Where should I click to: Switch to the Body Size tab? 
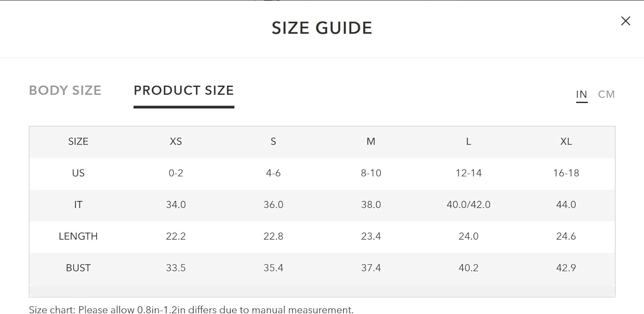65,91
